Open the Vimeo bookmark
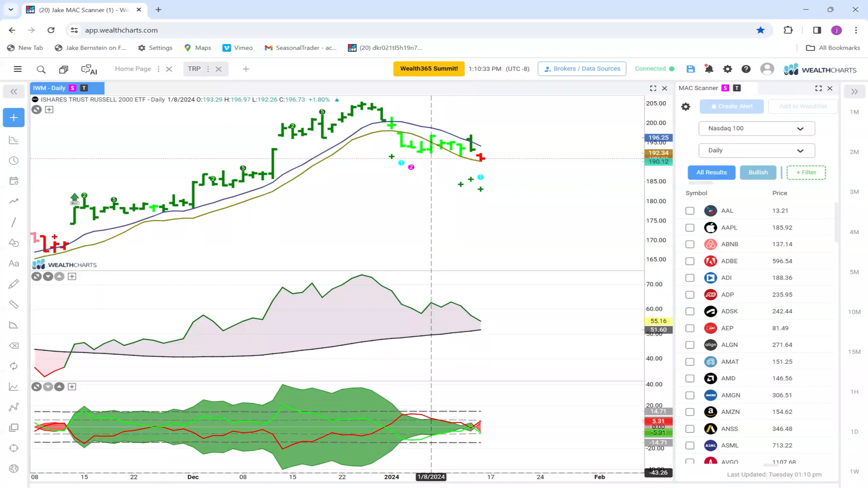The width and height of the screenshot is (868, 488). (x=238, y=48)
